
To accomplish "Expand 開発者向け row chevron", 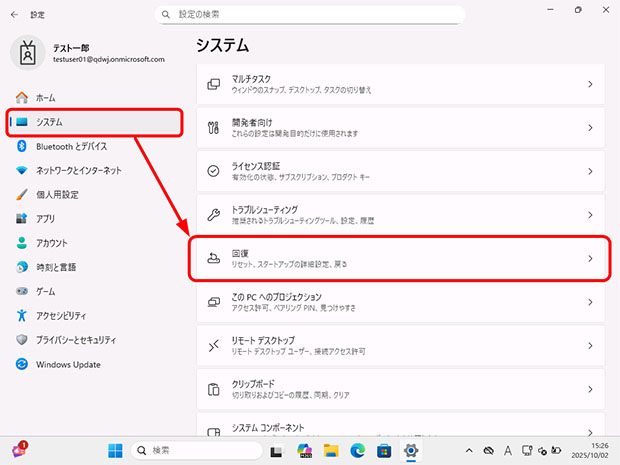I will click(x=590, y=128).
